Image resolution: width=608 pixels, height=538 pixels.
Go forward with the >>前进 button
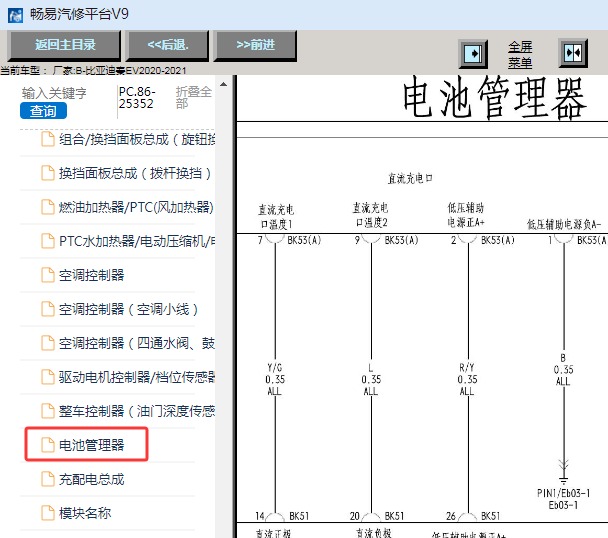tap(256, 45)
